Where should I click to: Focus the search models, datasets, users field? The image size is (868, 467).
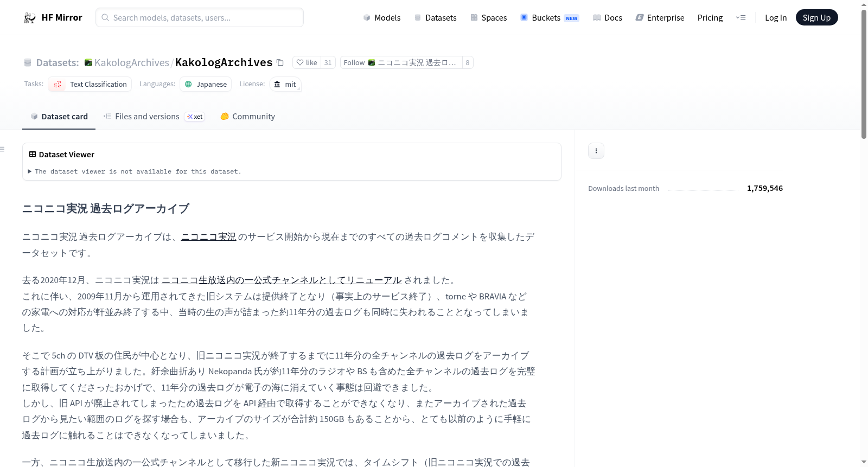click(x=200, y=17)
